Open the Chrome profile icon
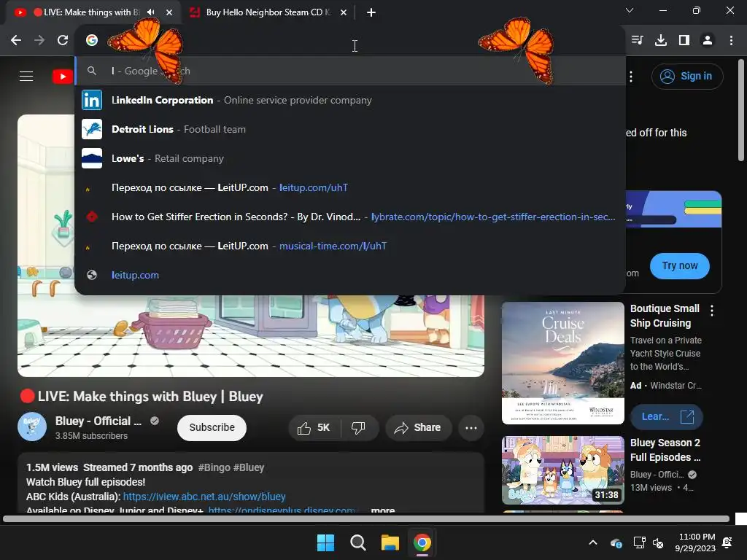The width and height of the screenshot is (747, 560). point(708,41)
